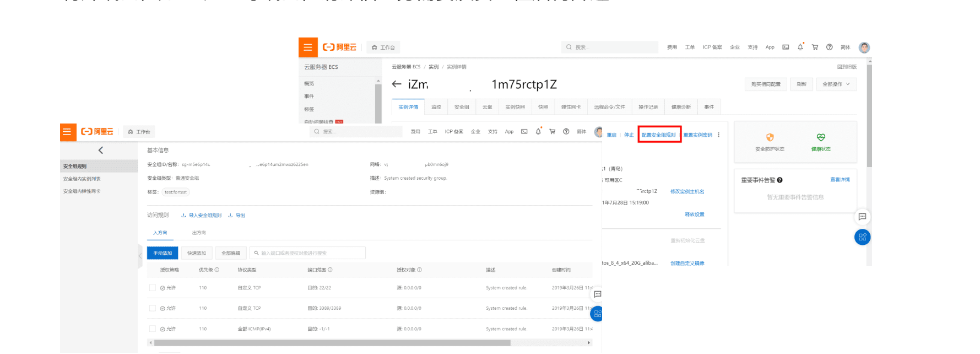The width and height of the screenshot is (980, 354).
Task: Collapse security group sidebar with back chevron
Action: [x=100, y=150]
